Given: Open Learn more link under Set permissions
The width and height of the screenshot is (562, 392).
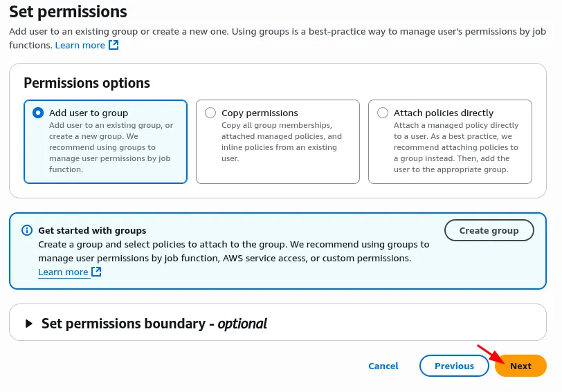Looking at the screenshot, I should pos(80,45).
